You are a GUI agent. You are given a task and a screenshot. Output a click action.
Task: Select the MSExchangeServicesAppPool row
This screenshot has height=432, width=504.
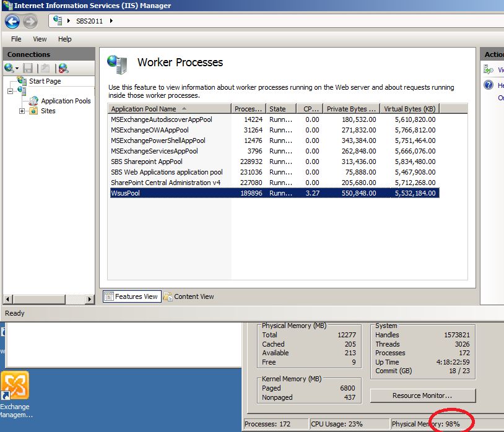[x=275, y=151]
